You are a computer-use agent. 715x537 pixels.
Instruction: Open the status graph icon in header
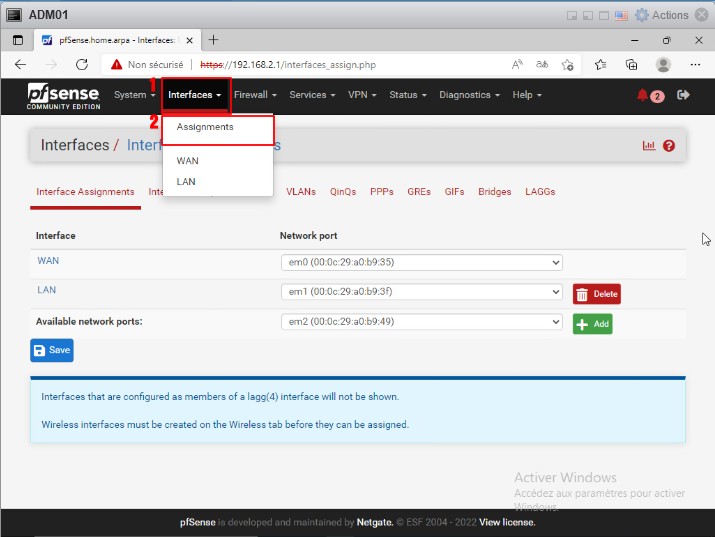coord(649,146)
